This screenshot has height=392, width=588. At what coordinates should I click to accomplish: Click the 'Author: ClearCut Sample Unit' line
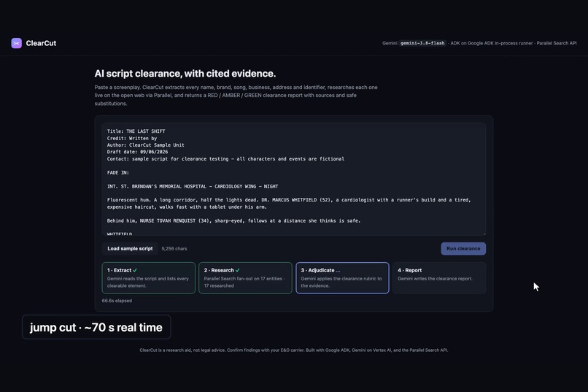[x=145, y=145]
